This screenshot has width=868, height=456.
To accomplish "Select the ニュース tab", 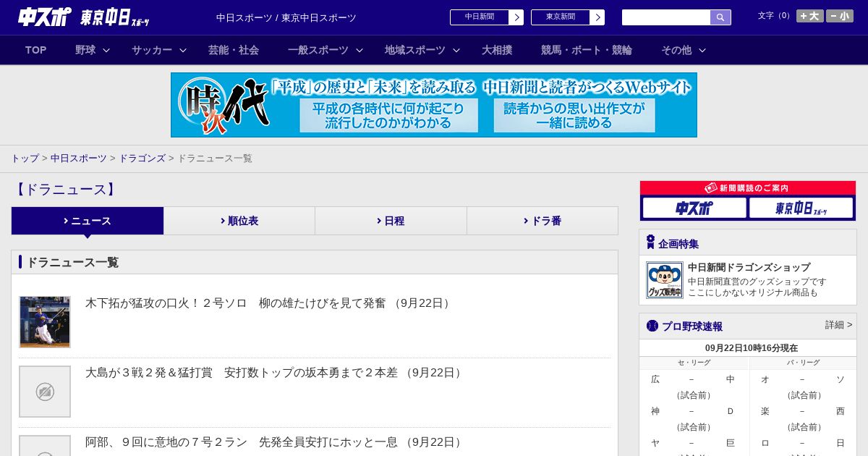I will click(88, 221).
